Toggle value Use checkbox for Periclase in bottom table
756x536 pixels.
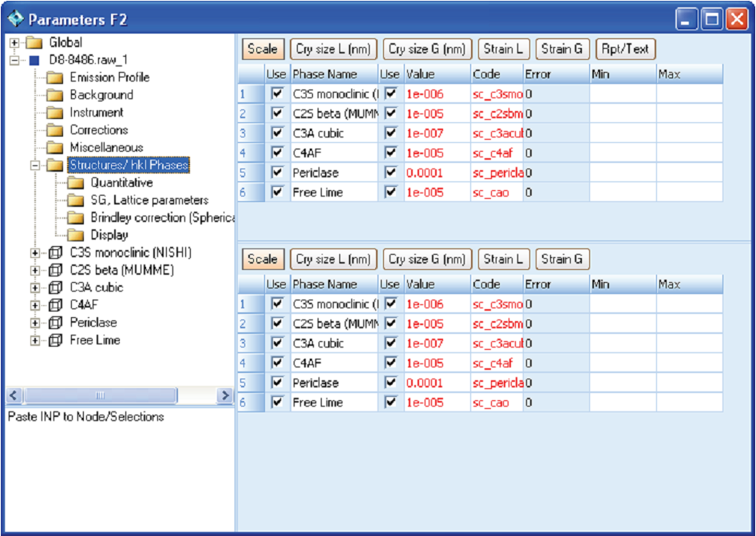tap(391, 383)
